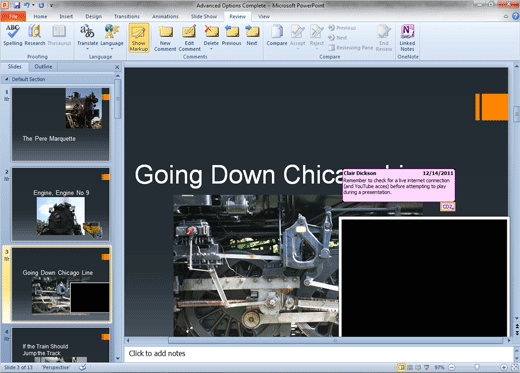Toggle Show Markup button
The height and width of the screenshot is (373, 520).
click(x=139, y=38)
